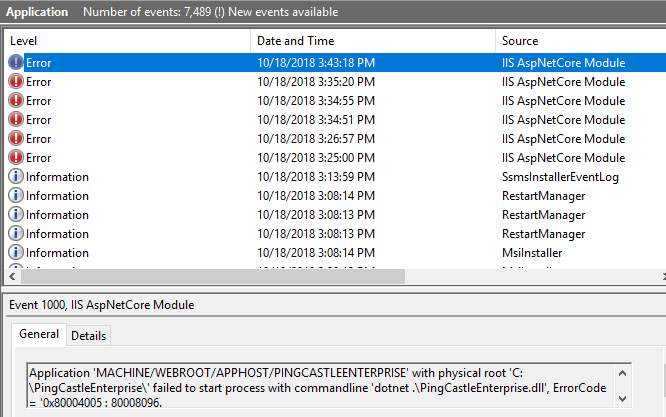Select Error label of 3:26:57 PM row

click(x=39, y=139)
